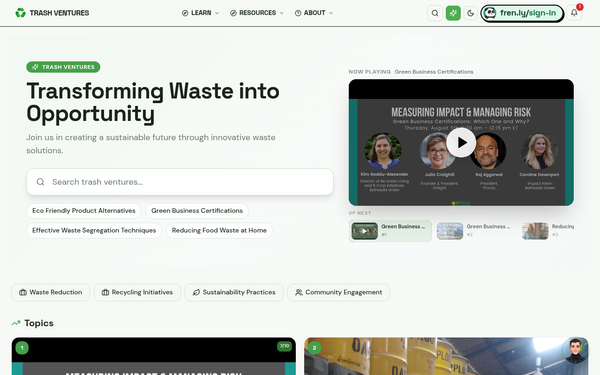
Task: Click the leaf icon on Sustainability Practices
Action: (196, 292)
